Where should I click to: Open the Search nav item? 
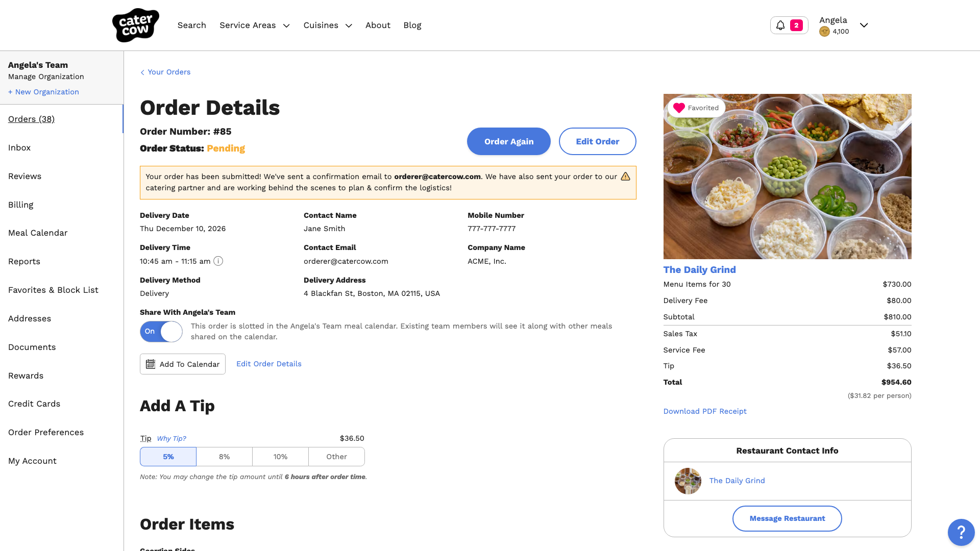(192, 26)
